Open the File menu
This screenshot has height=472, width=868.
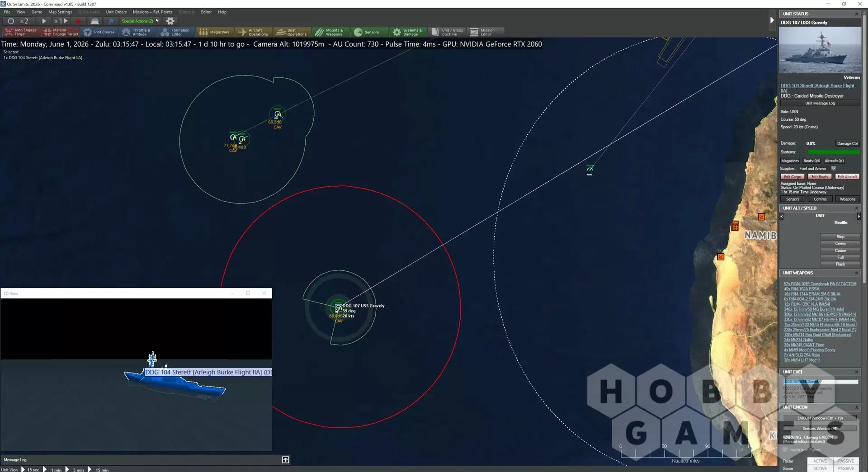[7, 12]
